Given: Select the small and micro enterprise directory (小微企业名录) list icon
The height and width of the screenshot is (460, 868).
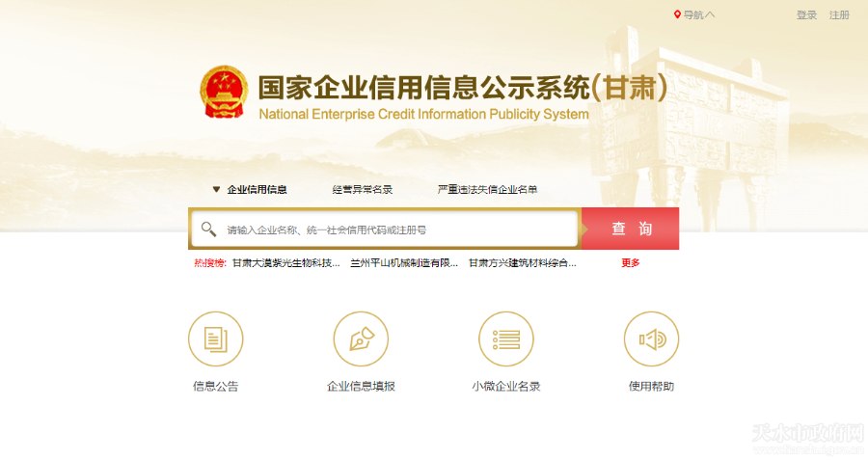Looking at the screenshot, I should tap(506, 339).
